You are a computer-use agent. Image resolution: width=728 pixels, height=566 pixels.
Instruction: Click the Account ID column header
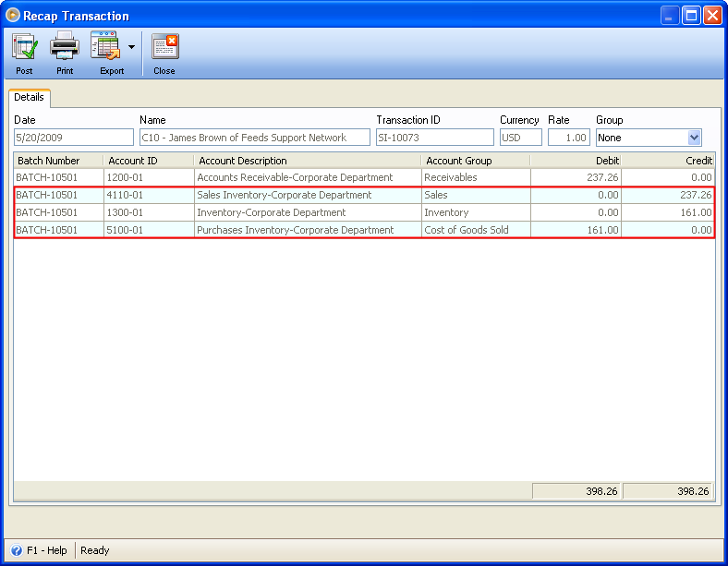click(149, 161)
